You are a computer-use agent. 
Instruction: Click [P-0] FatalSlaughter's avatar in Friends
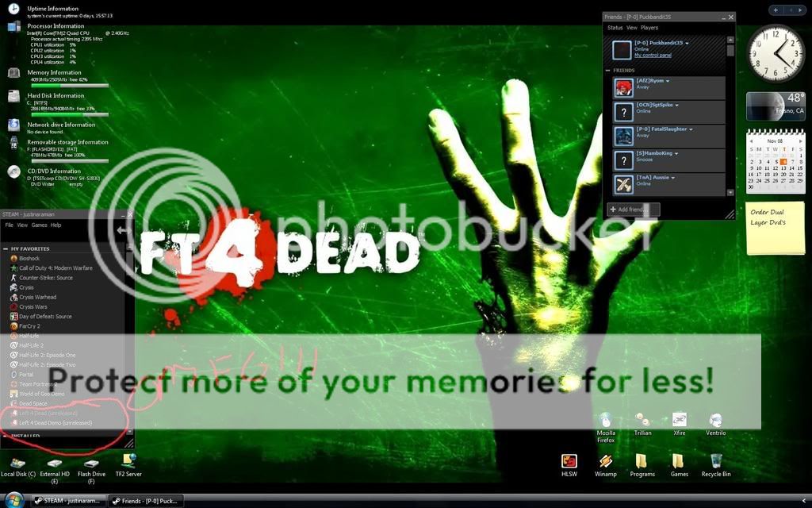623,136
